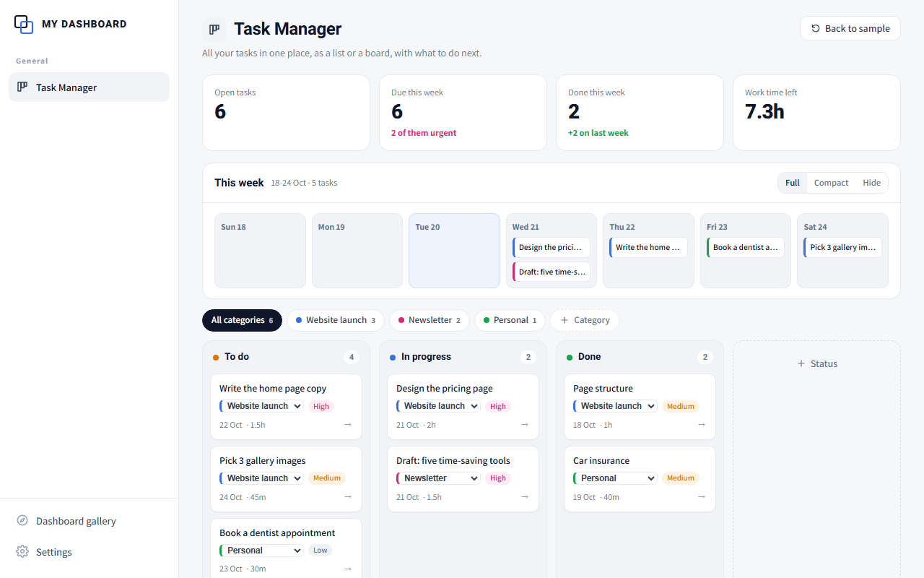Select the Sun 18 day cell
The image size is (924, 578).
tap(260, 251)
